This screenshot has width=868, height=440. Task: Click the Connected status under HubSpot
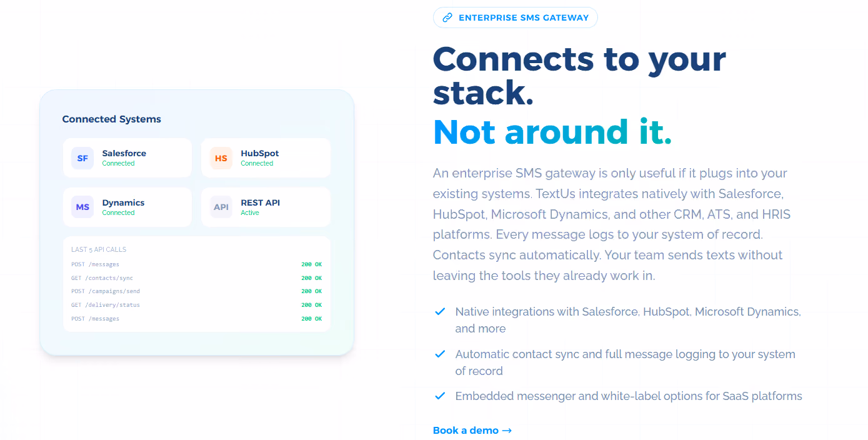coord(257,163)
